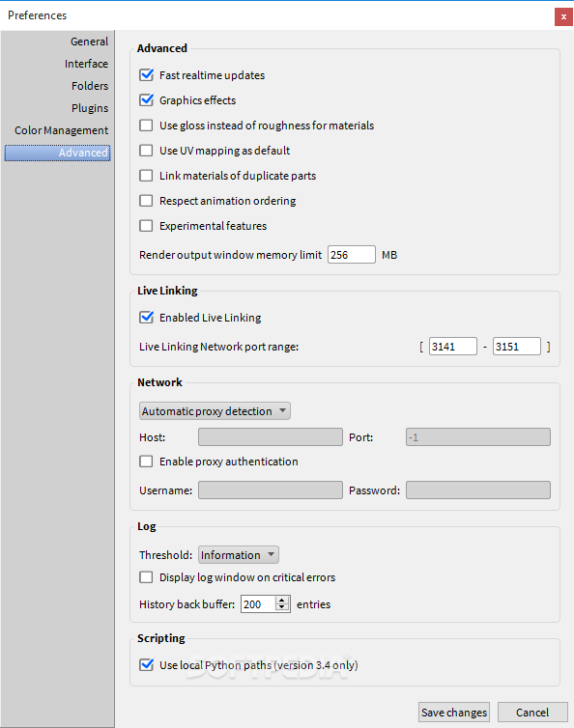The width and height of the screenshot is (574, 728).
Task: Uncheck Graphics effects
Action: (x=147, y=99)
